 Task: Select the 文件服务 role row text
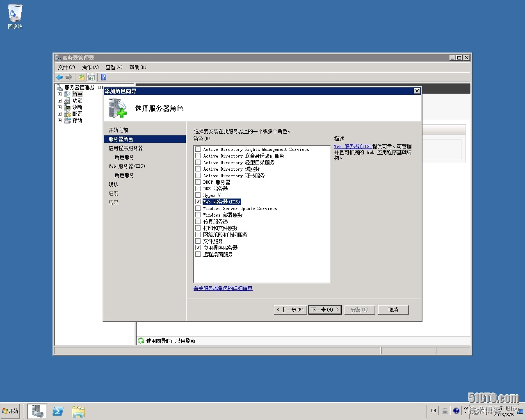(213, 241)
